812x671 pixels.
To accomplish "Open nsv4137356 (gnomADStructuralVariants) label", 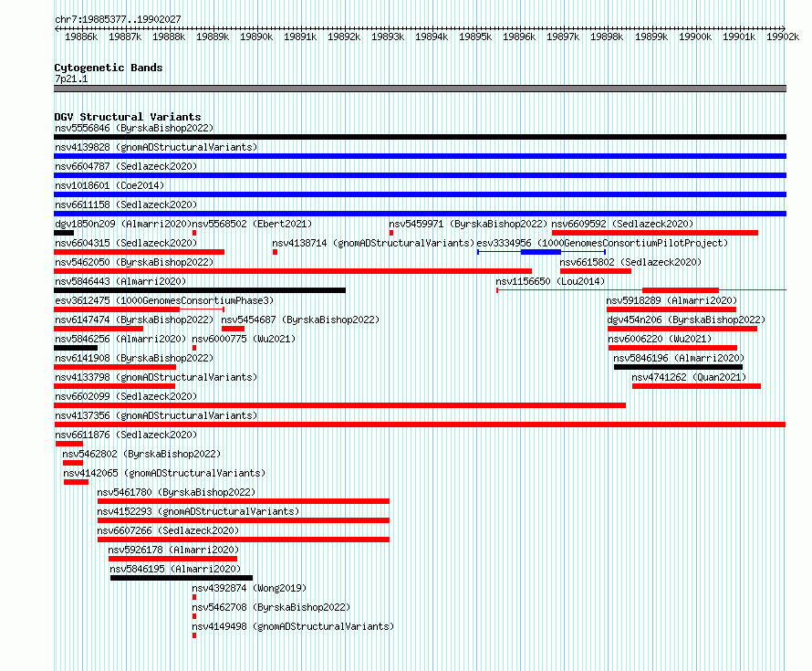I will coord(156,415).
